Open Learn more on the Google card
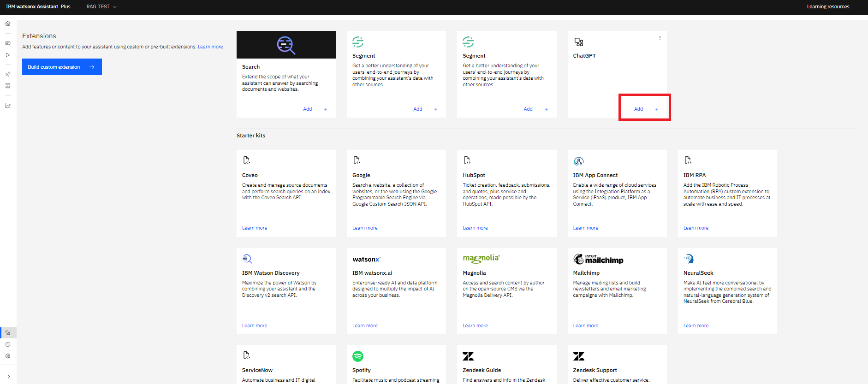The image size is (868, 384). 365,228
